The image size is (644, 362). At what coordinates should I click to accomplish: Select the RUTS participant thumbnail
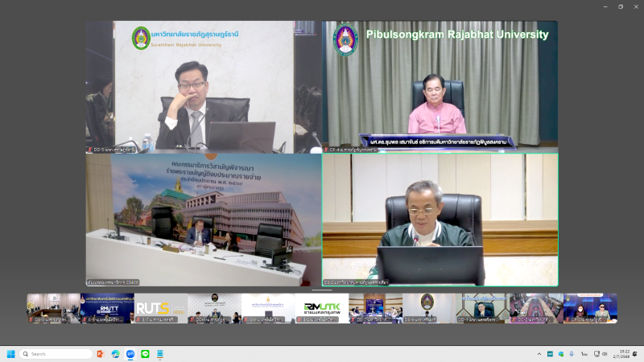tap(161, 307)
